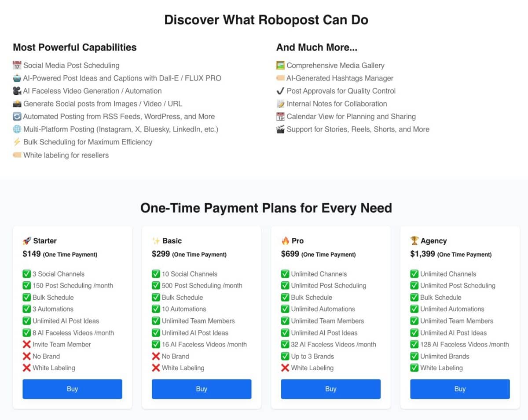This screenshot has height=420, width=528.
Task: Click the globe icon for Multi-Platform Posting
Action: click(17, 129)
